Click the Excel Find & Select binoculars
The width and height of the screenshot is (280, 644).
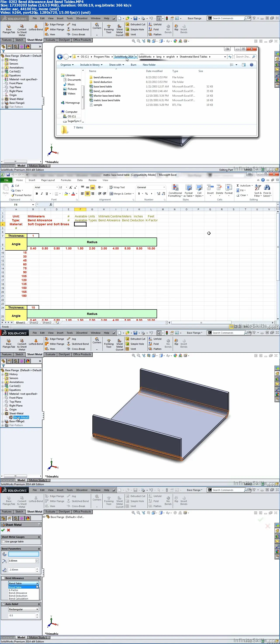[267, 187]
